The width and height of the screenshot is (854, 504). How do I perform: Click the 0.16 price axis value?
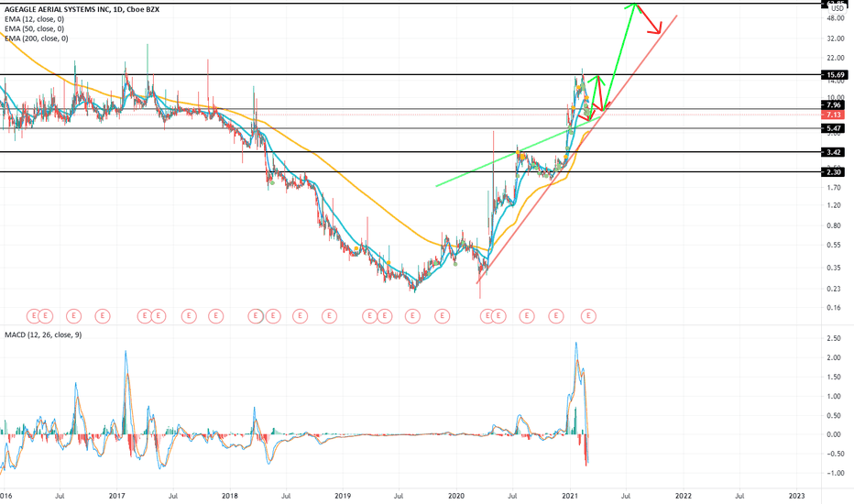click(x=834, y=308)
